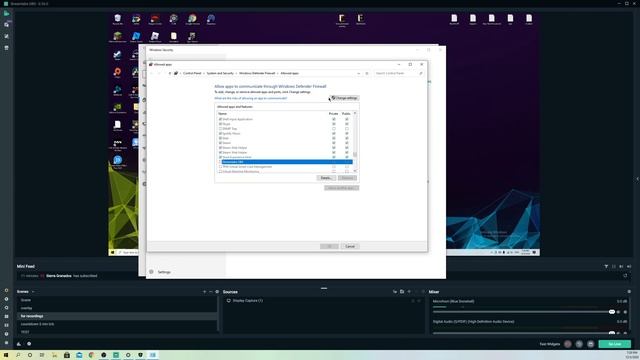
Task: Open Mini Feed filter icon
Action: pos(606,267)
